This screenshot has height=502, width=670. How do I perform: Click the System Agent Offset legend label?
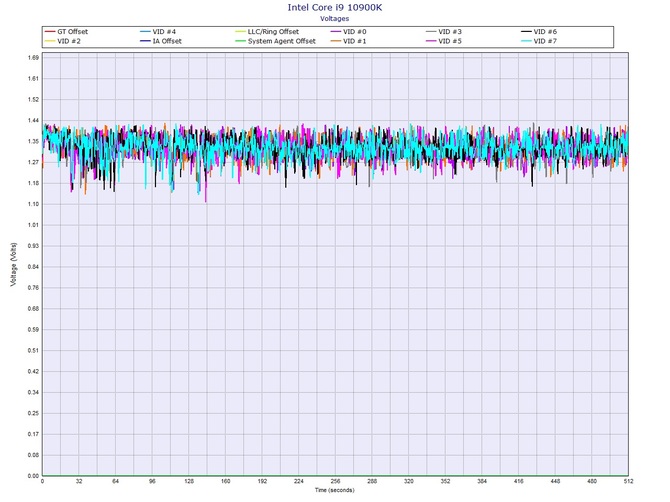pos(282,41)
